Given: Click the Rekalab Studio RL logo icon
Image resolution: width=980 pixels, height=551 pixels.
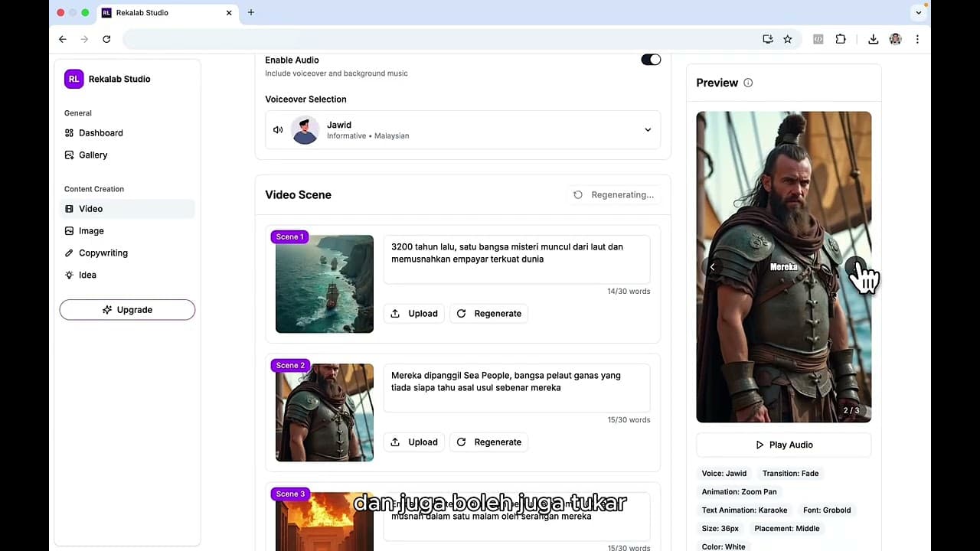Looking at the screenshot, I should point(73,79).
